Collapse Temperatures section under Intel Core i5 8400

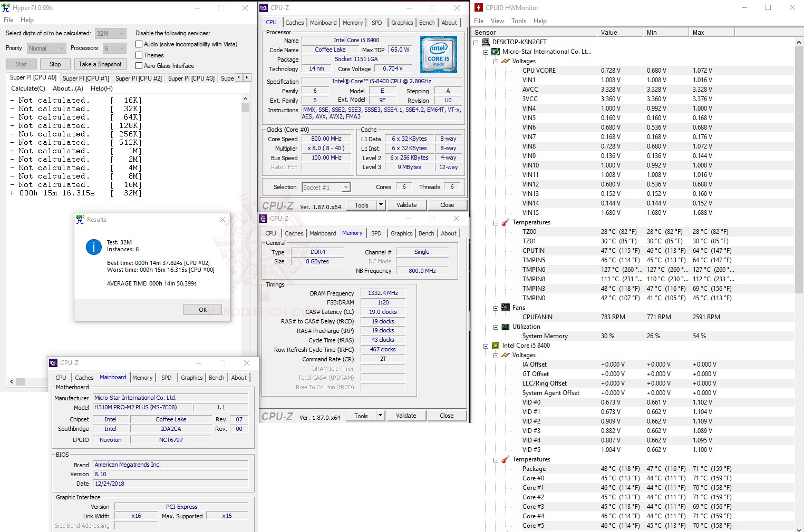(496, 459)
